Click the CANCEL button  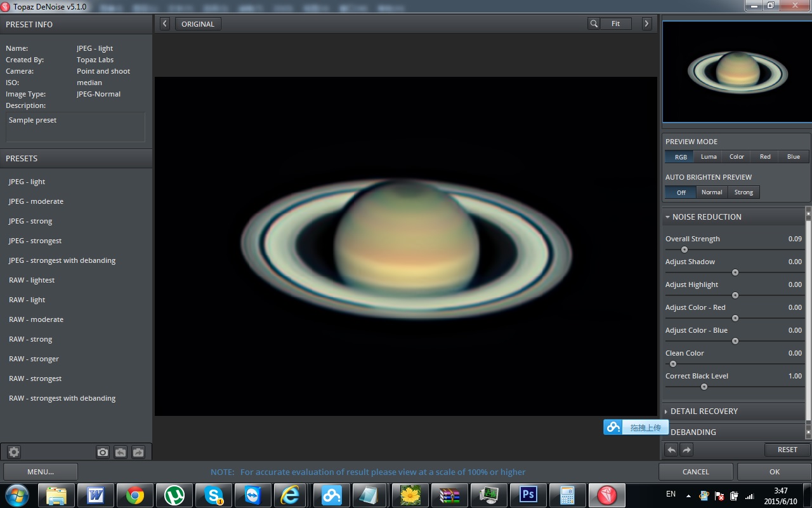point(696,472)
